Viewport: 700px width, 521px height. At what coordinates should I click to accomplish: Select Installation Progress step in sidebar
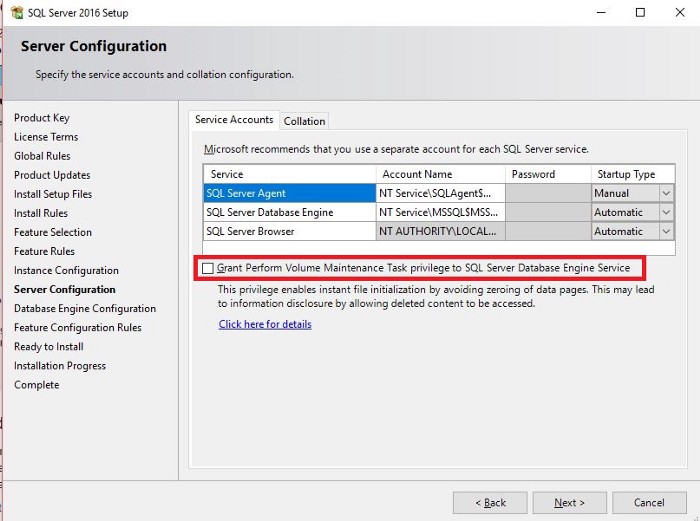[x=60, y=366]
